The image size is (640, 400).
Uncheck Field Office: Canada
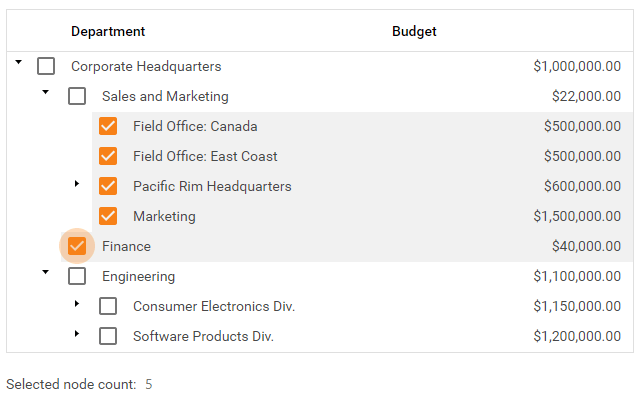[108, 127]
